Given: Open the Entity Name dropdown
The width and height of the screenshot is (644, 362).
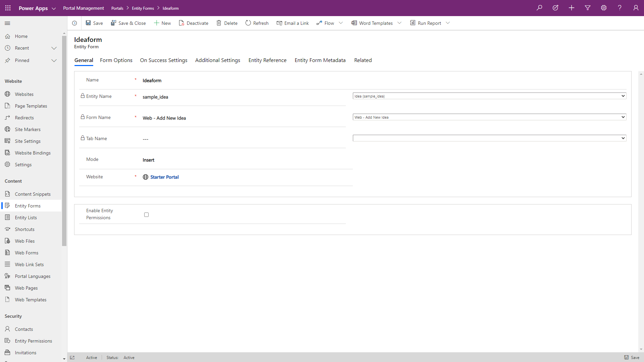Looking at the screenshot, I should point(489,96).
